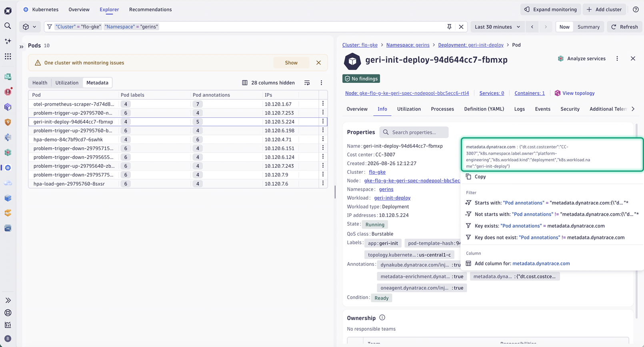This screenshot has height=347, width=644.
Task: Open the orange shield with lightning app
Action: point(8,122)
